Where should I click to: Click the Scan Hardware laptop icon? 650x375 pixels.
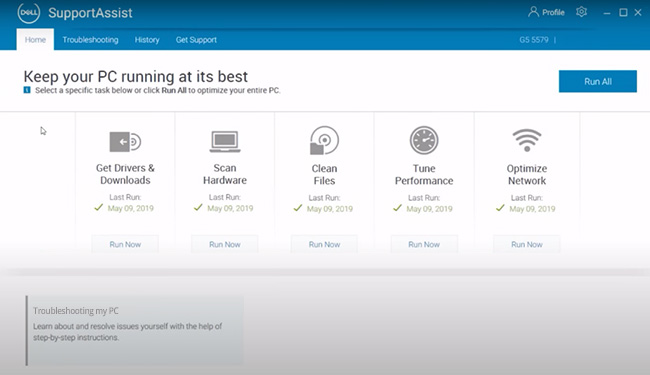point(225,142)
